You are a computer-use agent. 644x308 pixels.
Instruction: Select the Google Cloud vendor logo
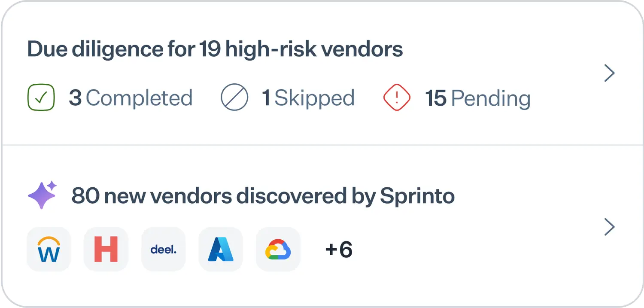click(x=278, y=249)
